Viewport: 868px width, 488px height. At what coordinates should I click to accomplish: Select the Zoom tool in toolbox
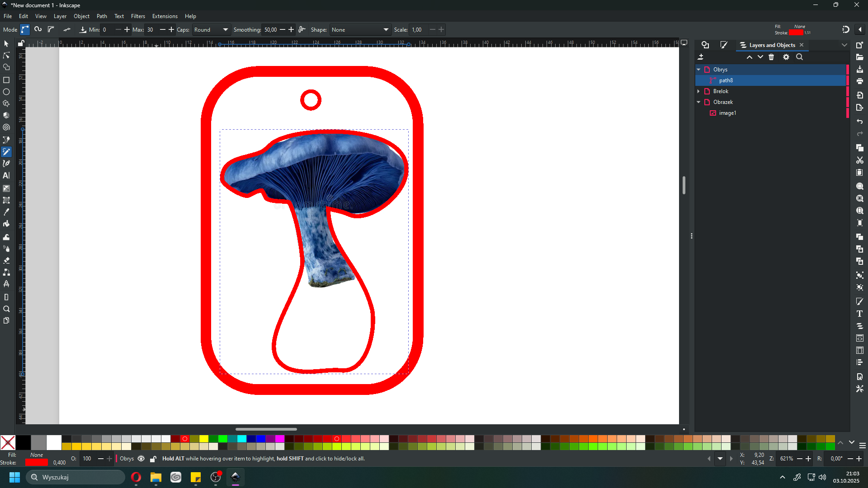tap(6, 309)
